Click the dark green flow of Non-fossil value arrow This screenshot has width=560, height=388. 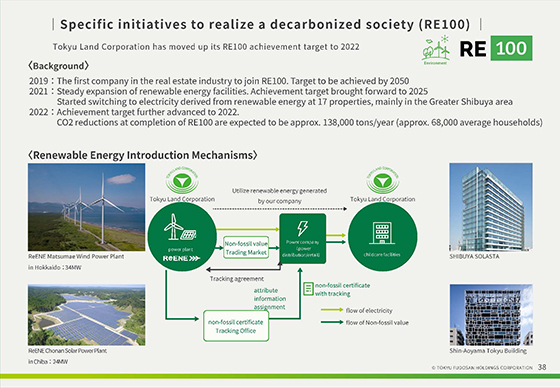point(332,322)
